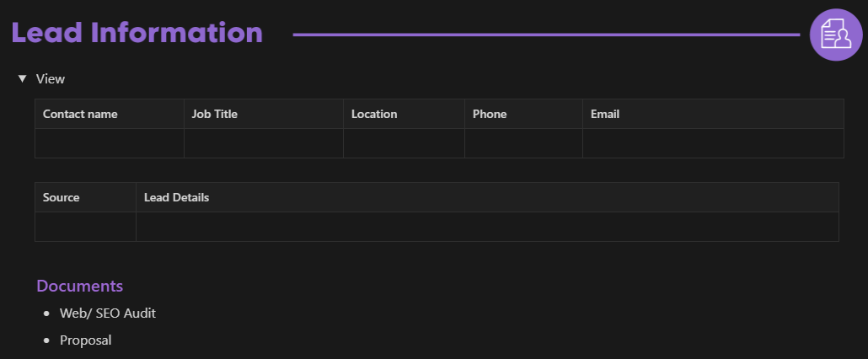Click the empty cell under Phone
The width and height of the screenshot is (868, 359).
click(x=523, y=143)
